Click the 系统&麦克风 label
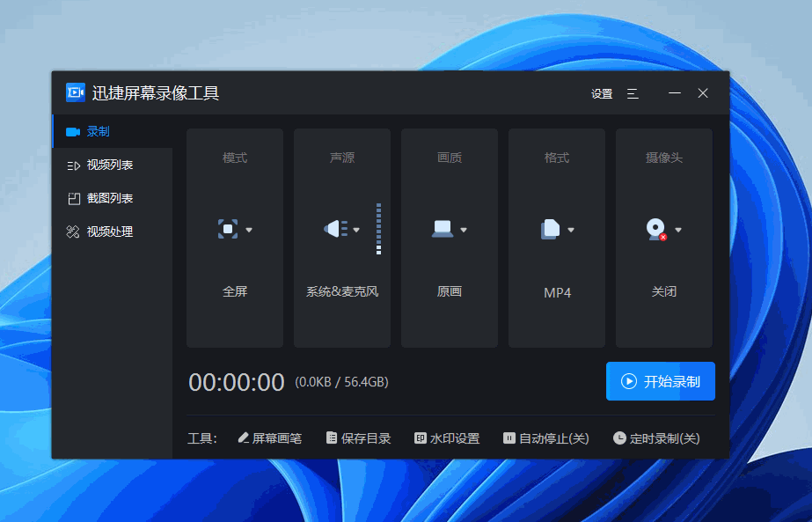The width and height of the screenshot is (812, 522). pos(342,291)
